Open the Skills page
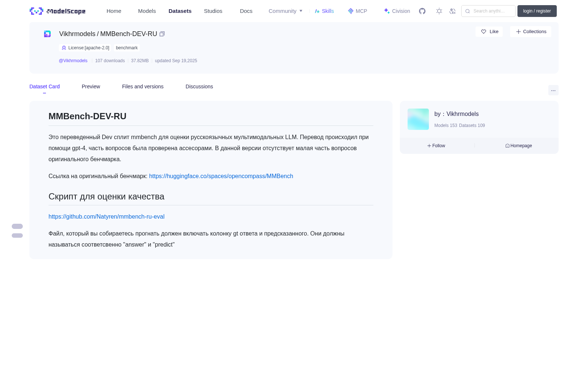This screenshot has height=368, width=588. (x=325, y=11)
